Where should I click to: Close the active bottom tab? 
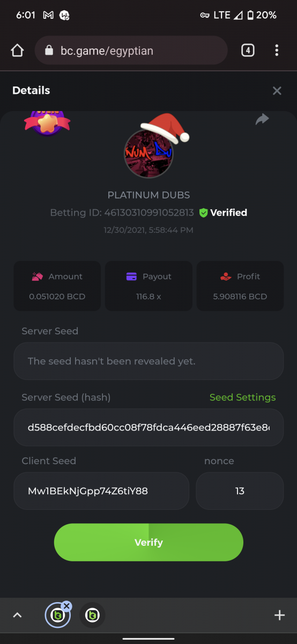tap(66, 606)
